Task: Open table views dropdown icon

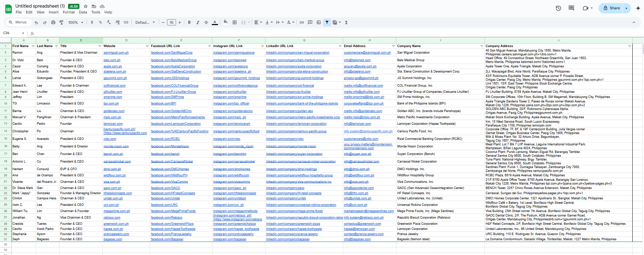Action: 337,22
